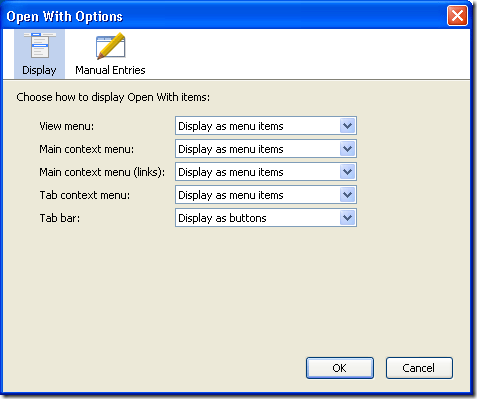Viewport: 477px width, 399px height.
Task: Close the Open With Options dialog
Action: [x=457, y=16]
